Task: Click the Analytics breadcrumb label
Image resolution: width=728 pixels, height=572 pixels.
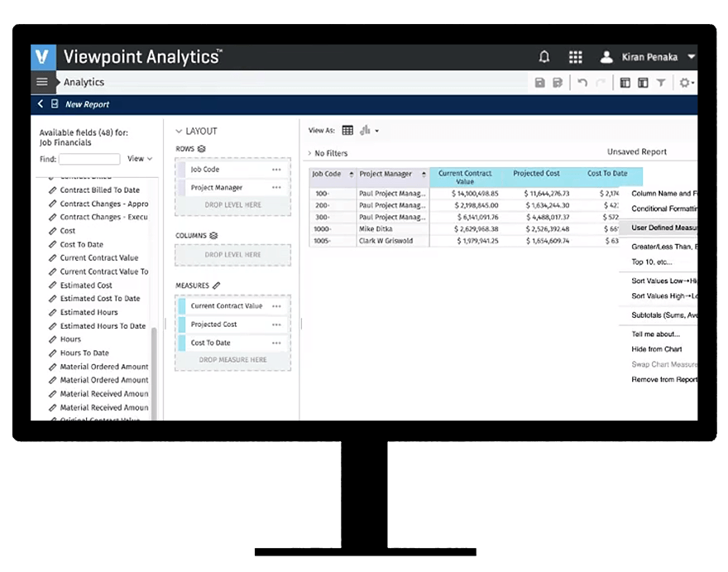Action: (x=84, y=82)
